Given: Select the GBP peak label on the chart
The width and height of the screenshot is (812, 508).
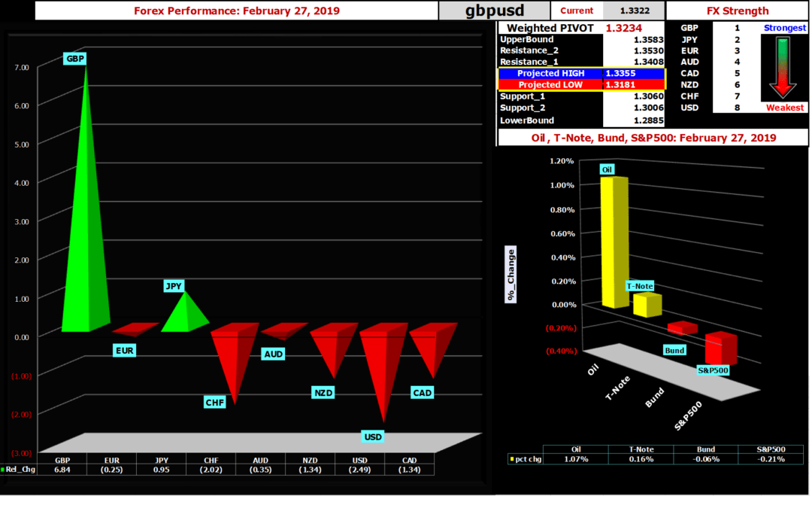Looking at the screenshot, I should (74, 58).
